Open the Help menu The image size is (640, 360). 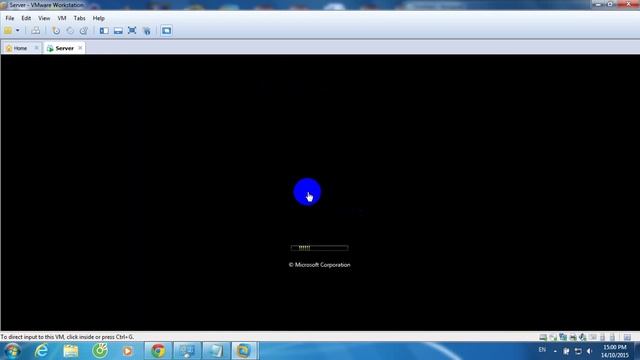pos(98,18)
